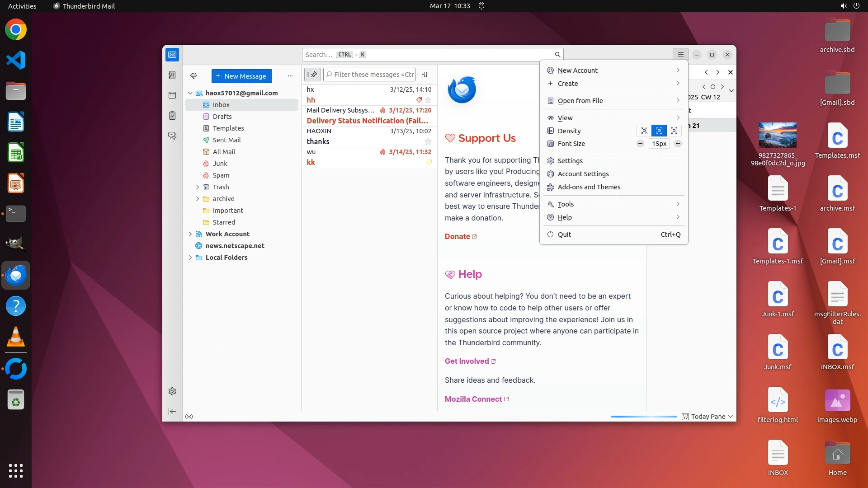The image size is (868, 488).
Task: Open the Today Pane dropdown arrow
Action: point(731,417)
